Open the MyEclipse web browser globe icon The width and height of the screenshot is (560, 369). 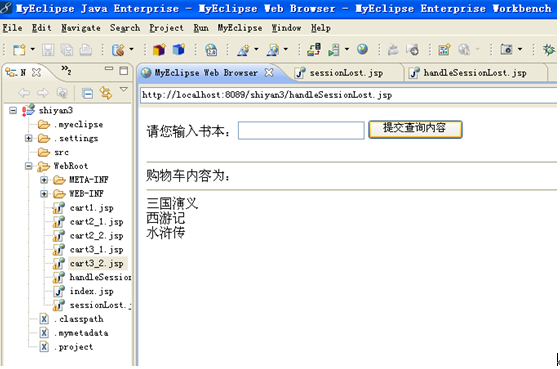(x=362, y=49)
